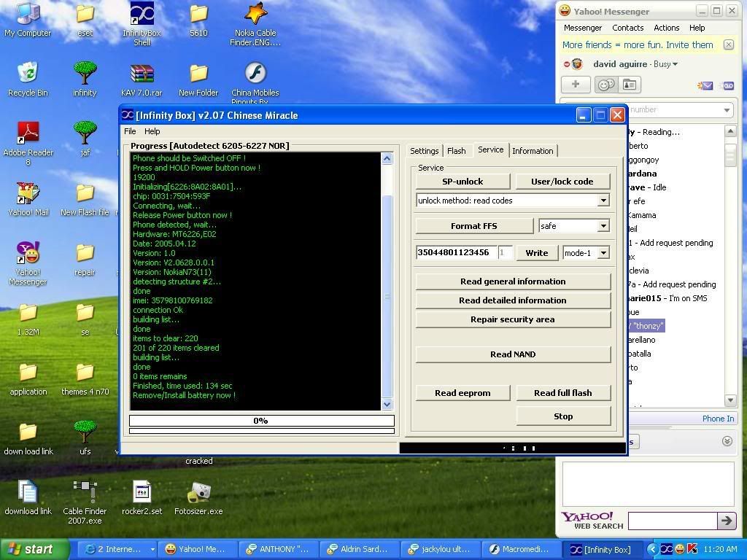This screenshot has width=747, height=560.
Task: Launch Yahoo! Messenger desktop shortcut
Action: (28, 262)
